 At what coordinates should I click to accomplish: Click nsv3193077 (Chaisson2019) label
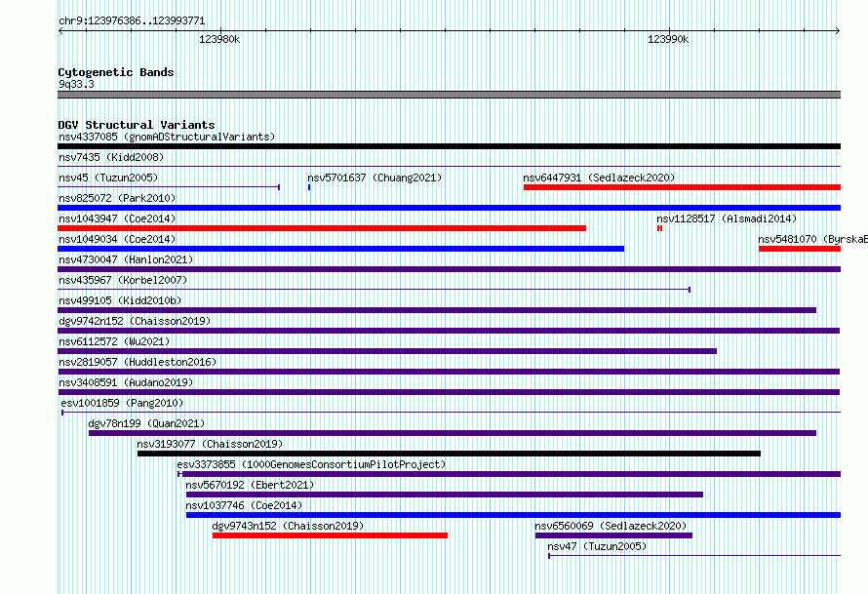point(210,444)
